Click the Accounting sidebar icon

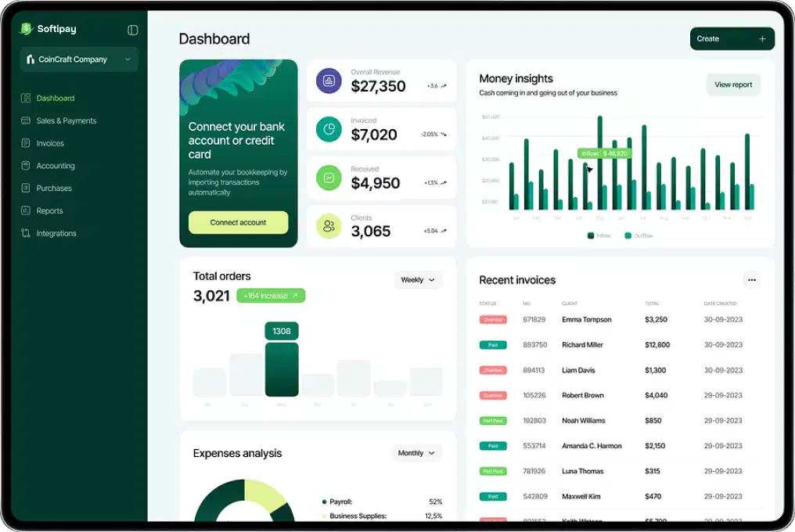click(x=26, y=166)
